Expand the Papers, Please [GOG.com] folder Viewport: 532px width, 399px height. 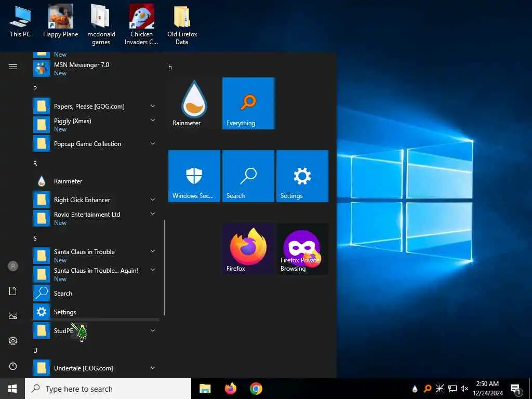pos(96,107)
